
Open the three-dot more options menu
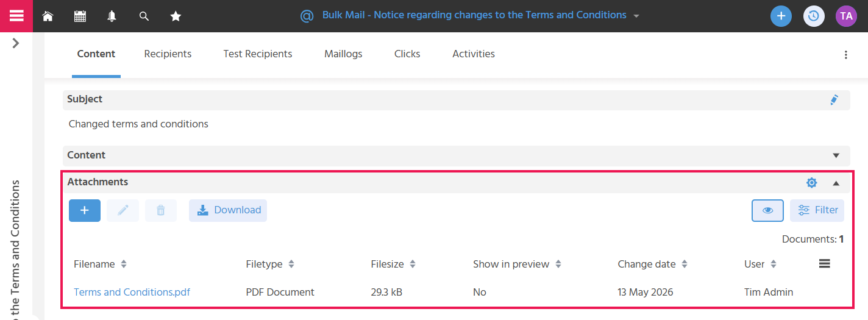[x=845, y=55]
